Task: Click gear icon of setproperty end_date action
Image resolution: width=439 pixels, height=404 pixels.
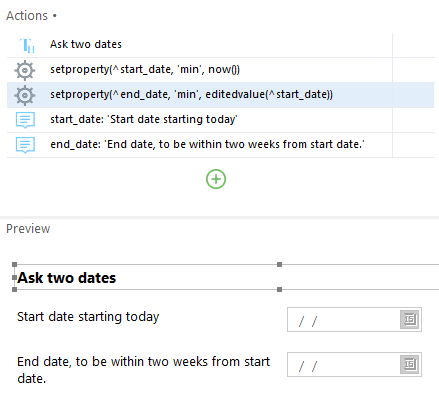Action: point(24,95)
